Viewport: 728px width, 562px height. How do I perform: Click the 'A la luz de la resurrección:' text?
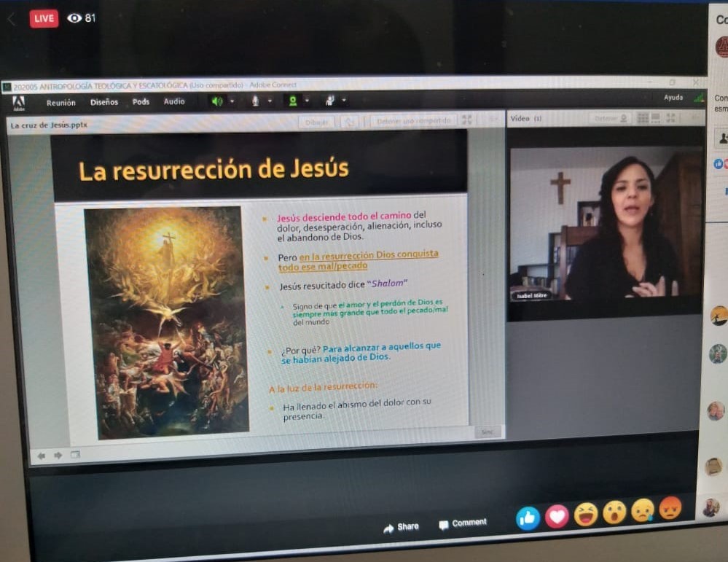[x=323, y=387]
